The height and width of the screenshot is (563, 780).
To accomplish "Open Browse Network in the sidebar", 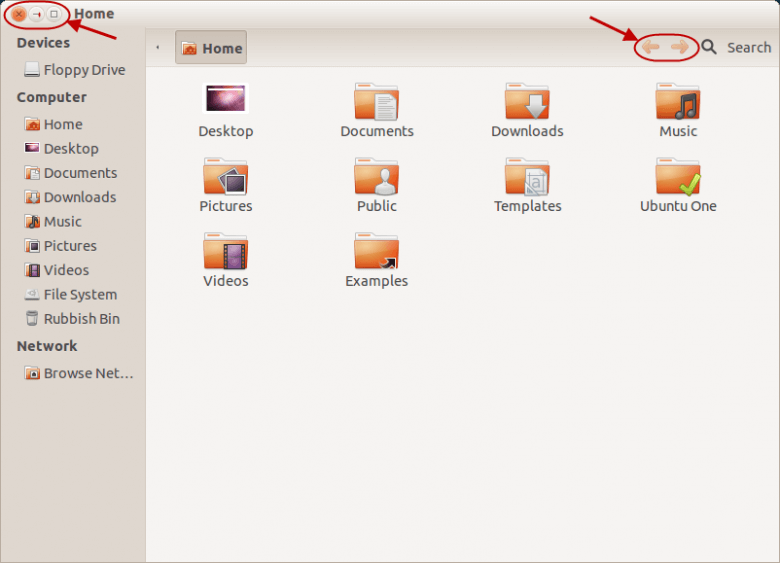I will pos(79,373).
